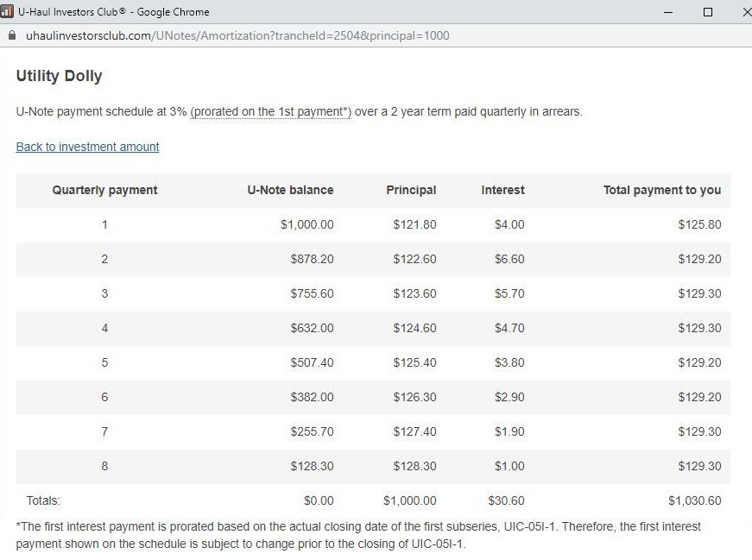Select the Interest column header
Screen dimensions: 752x560
(502, 190)
